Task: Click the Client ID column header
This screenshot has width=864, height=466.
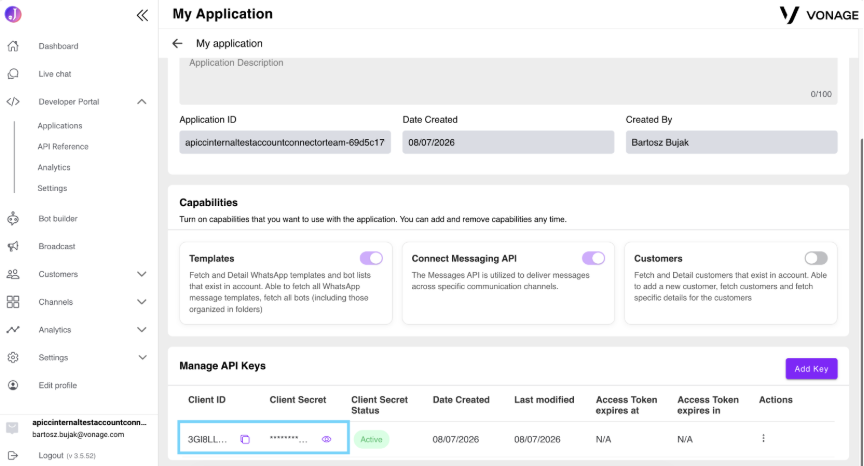Action: (x=207, y=400)
